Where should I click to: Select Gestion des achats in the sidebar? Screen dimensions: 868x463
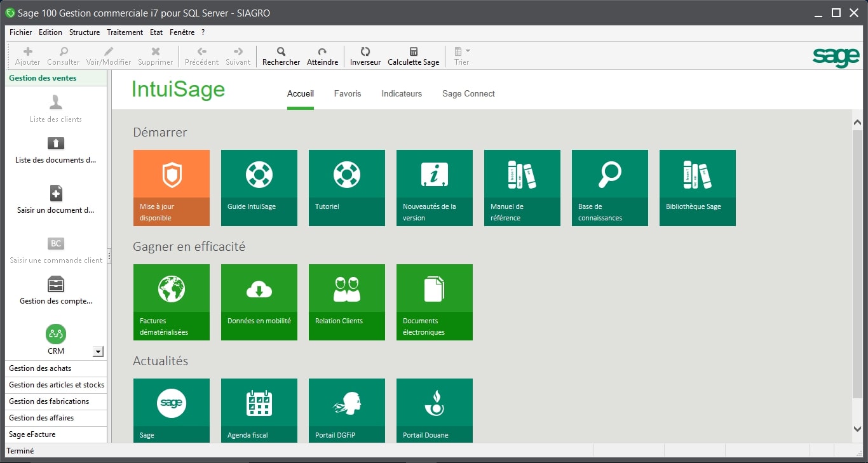coord(38,368)
